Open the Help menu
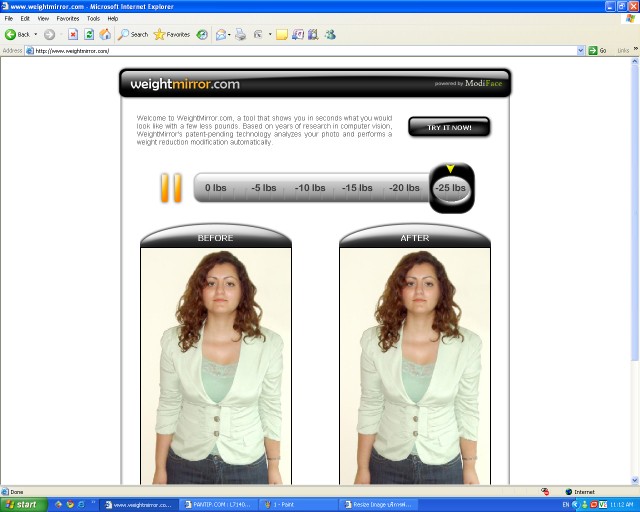The width and height of the screenshot is (640, 512). coord(113,18)
